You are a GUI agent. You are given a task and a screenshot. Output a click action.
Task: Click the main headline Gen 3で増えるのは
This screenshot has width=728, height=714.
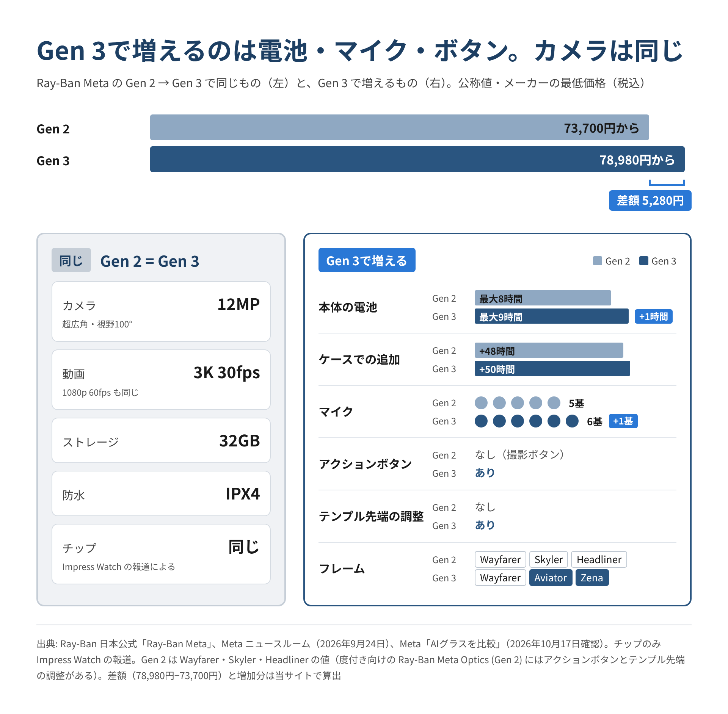360,50
